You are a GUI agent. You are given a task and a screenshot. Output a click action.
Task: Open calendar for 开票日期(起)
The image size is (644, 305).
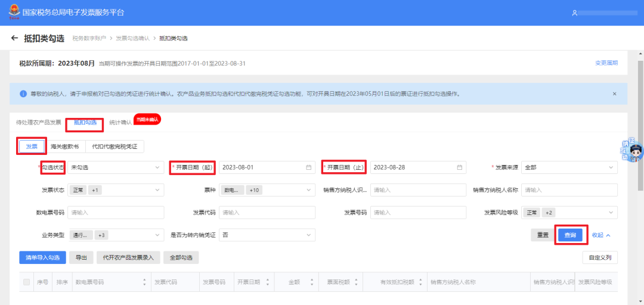tap(308, 167)
